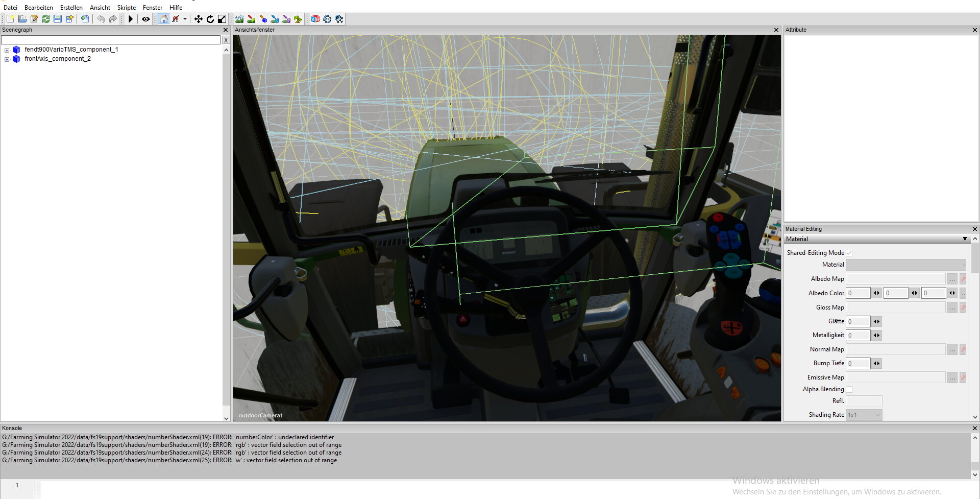The image size is (980, 499).
Task: Click the Glätte value slider arrows
Action: coord(876,321)
